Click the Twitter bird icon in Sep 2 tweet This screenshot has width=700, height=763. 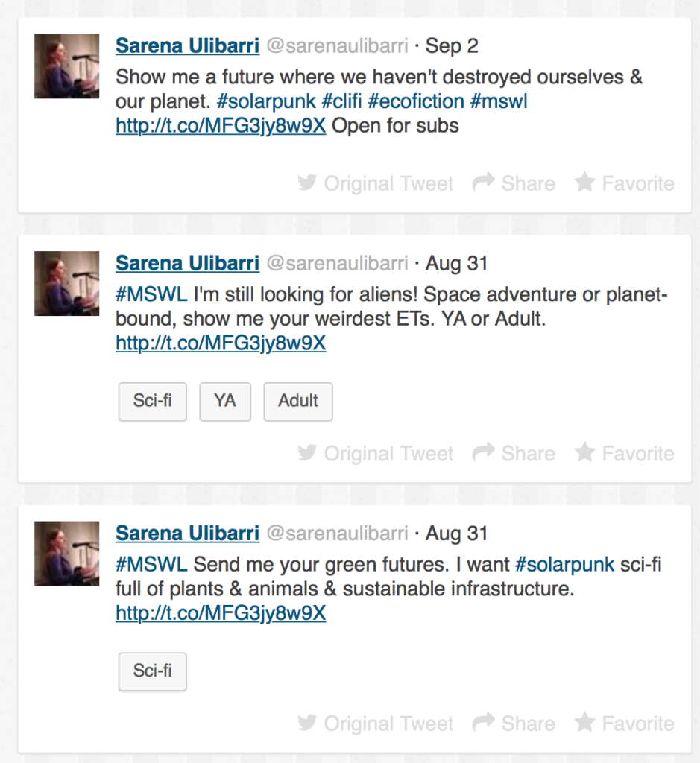click(306, 183)
